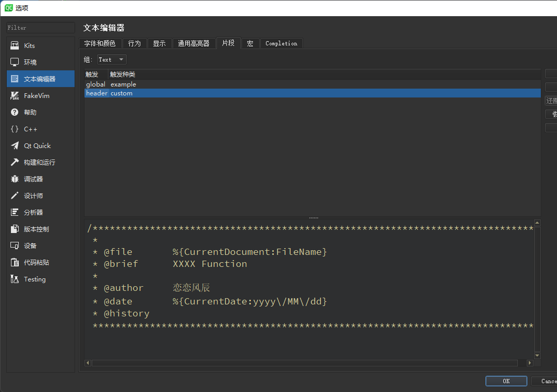
Task: Click the 还原 button at right
Action: pyautogui.click(x=551, y=101)
